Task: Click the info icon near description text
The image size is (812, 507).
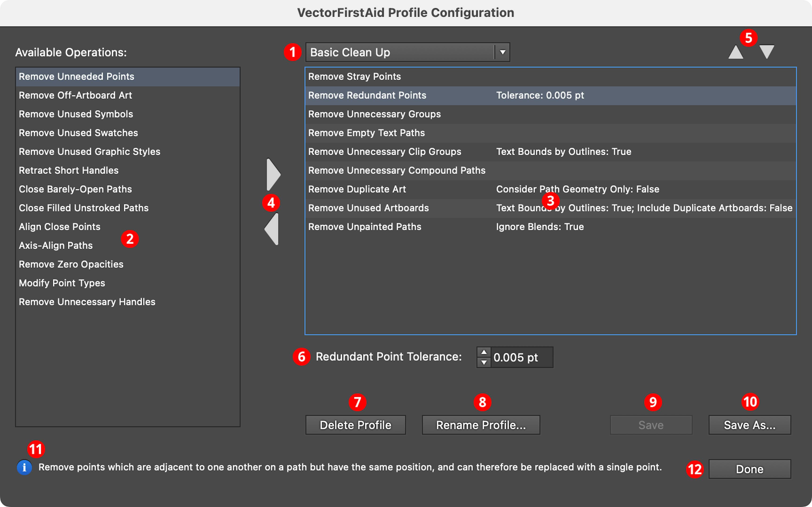Action: (x=24, y=467)
